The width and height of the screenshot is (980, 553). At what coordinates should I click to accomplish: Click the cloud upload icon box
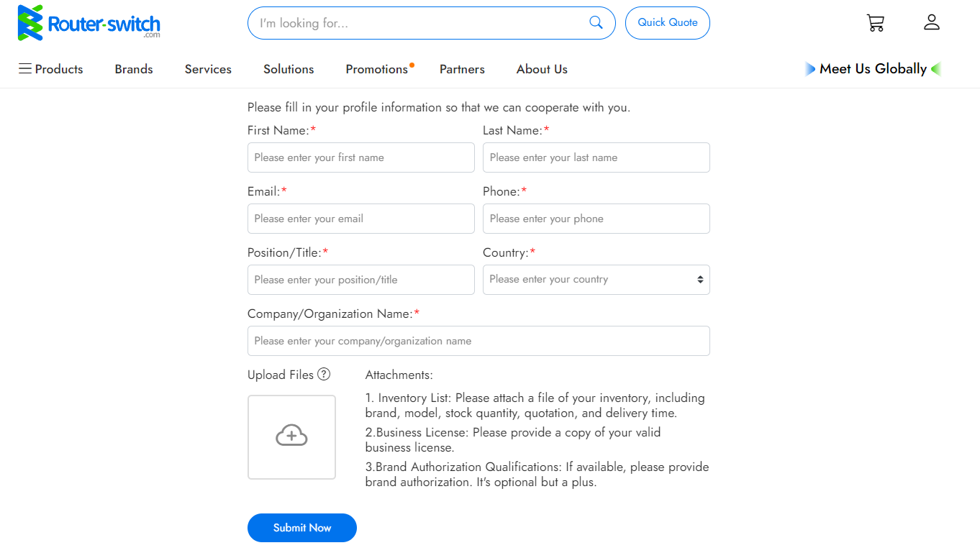point(291,437)
